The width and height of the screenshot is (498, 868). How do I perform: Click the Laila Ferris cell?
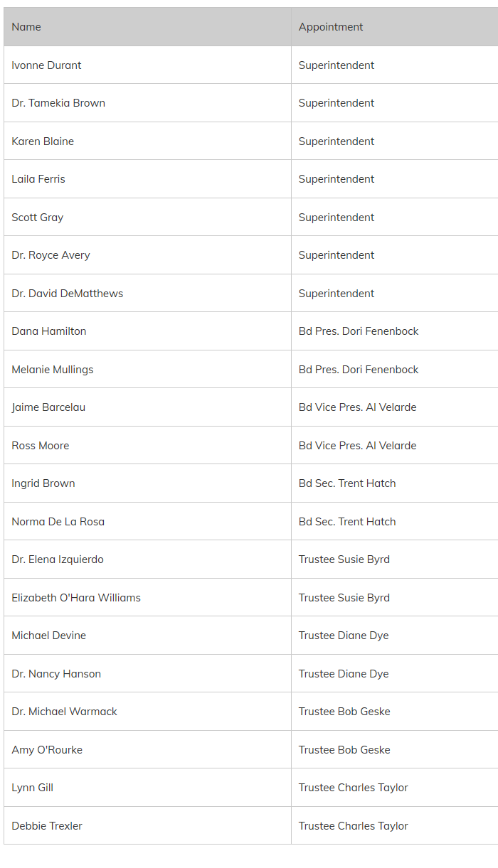[x=147, y=179]
